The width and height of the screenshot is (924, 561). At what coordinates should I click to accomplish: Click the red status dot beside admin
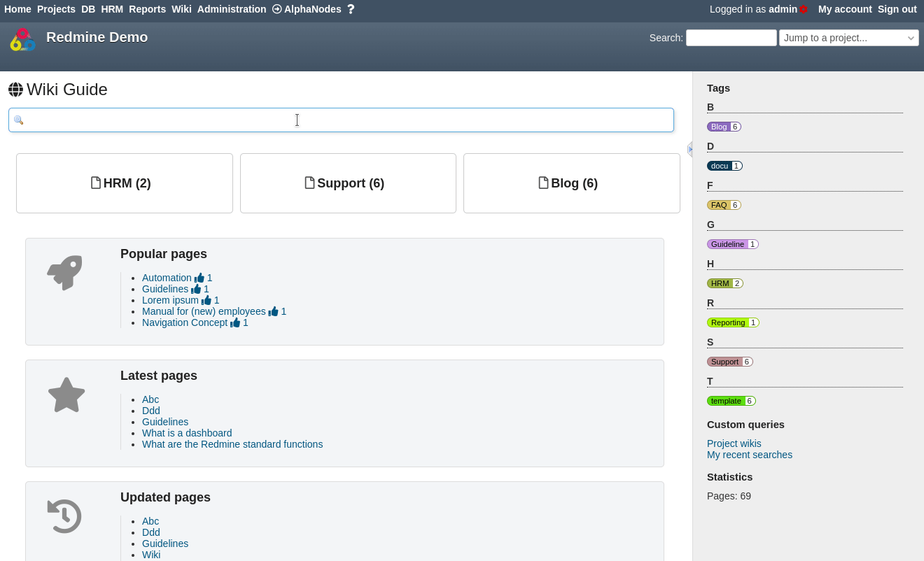click(x=802, y=9)
